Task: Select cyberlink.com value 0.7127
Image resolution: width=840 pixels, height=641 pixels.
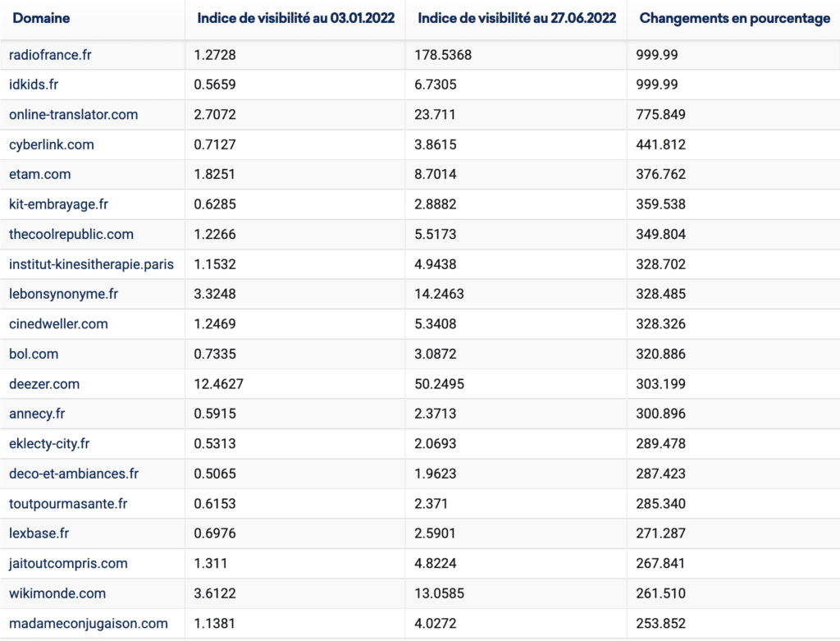Action: click(215, 144)
